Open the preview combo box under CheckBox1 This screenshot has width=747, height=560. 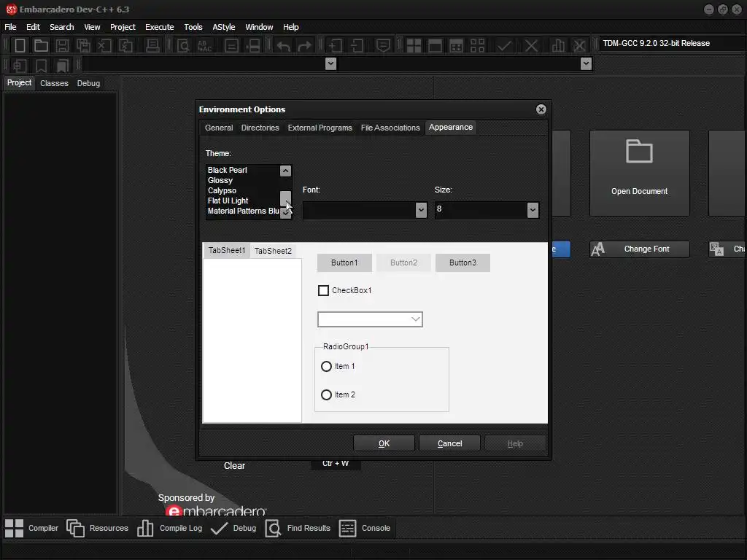[x=370, y=319]
